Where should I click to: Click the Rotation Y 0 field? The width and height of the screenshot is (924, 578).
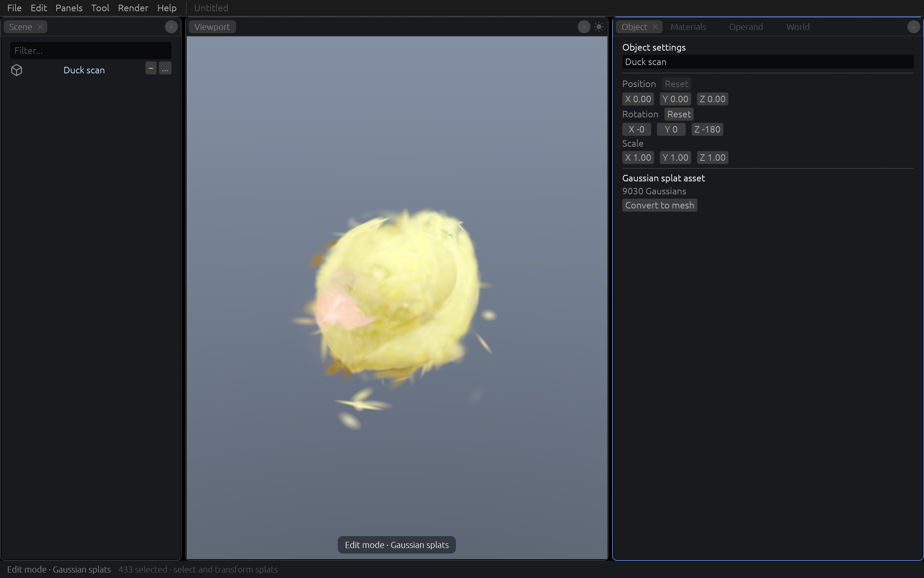point(671,129)
